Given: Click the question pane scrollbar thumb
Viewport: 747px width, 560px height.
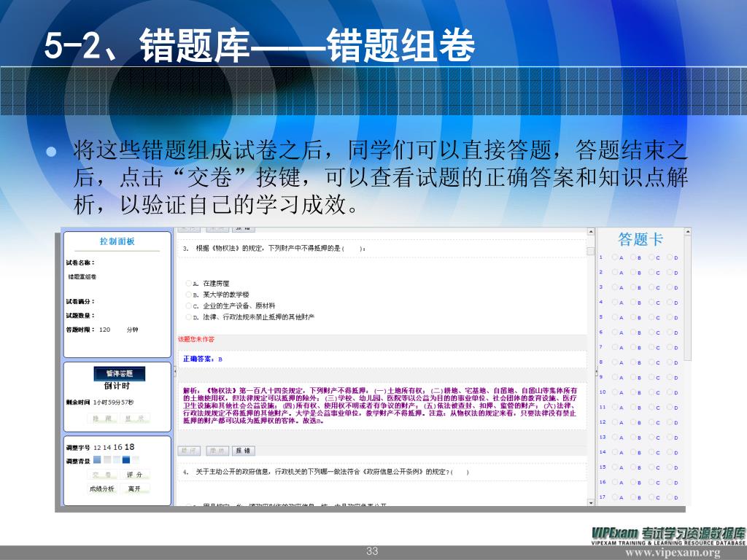Looking at the screenshot, I should click(591, 251).
